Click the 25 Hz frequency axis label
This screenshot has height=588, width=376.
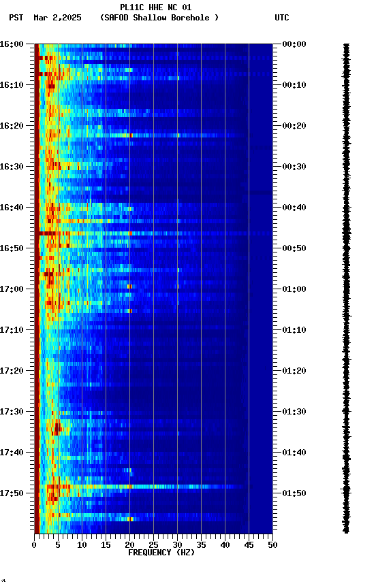click(153, 545)
